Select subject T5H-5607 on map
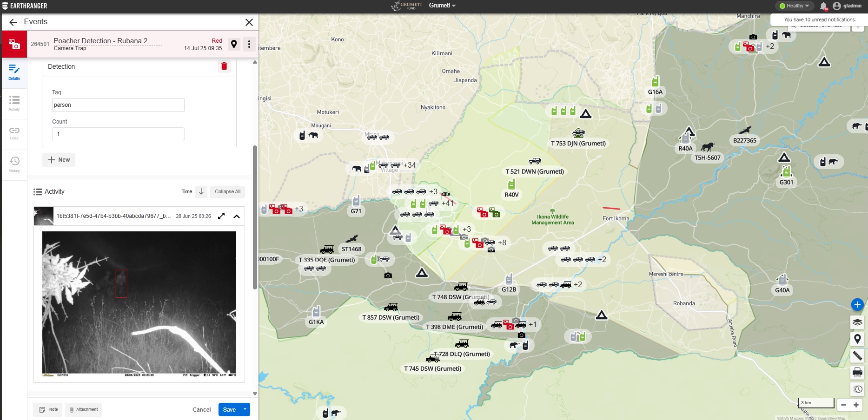The height and width of the screenshot is (420, 868). pos(707,147)
